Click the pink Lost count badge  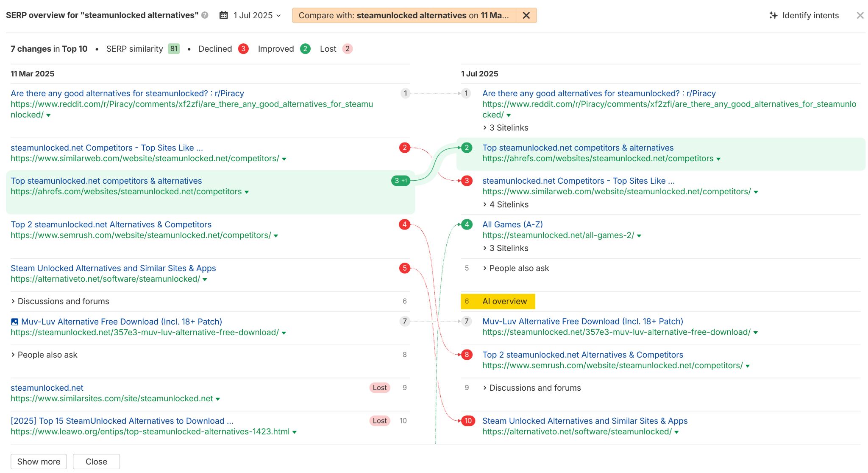348,48
